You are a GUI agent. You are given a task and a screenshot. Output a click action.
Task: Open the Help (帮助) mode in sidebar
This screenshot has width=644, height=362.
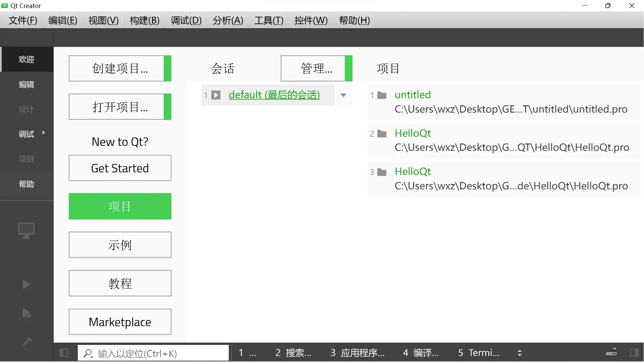point(26,184)
